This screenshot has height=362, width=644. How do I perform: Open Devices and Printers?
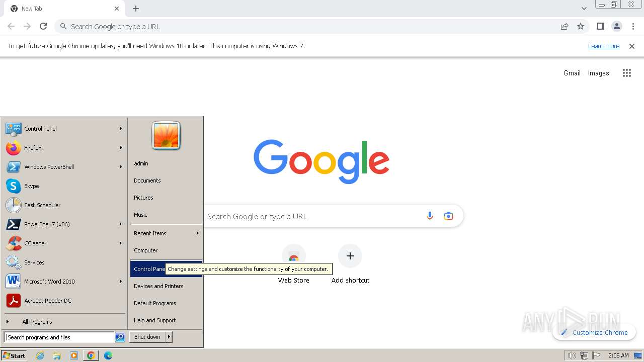point(166,286)
